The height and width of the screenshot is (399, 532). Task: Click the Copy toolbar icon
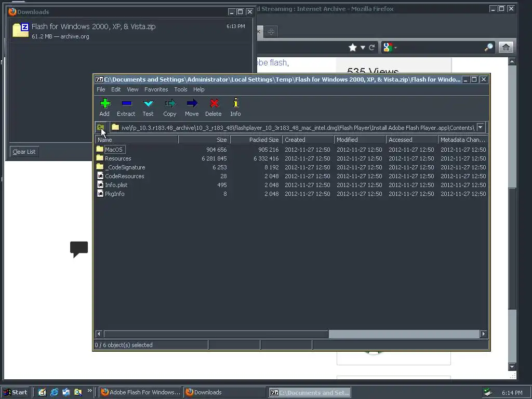click(x=170, y=103)
